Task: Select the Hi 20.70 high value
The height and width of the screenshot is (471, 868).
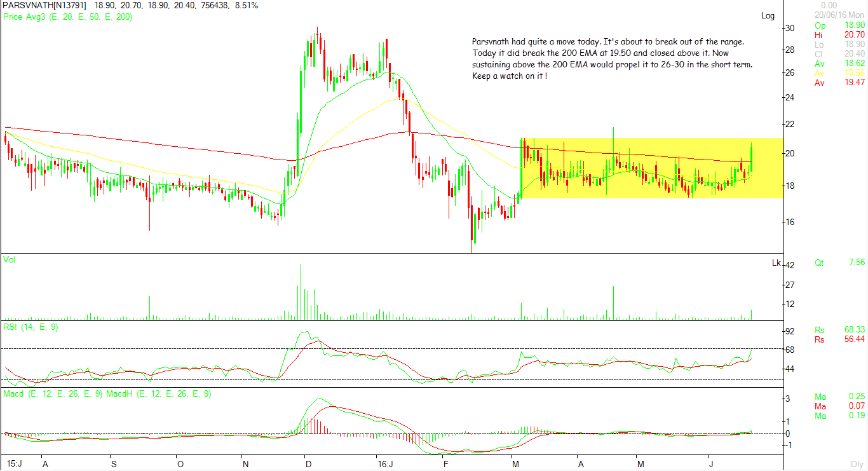Action: 855,35
